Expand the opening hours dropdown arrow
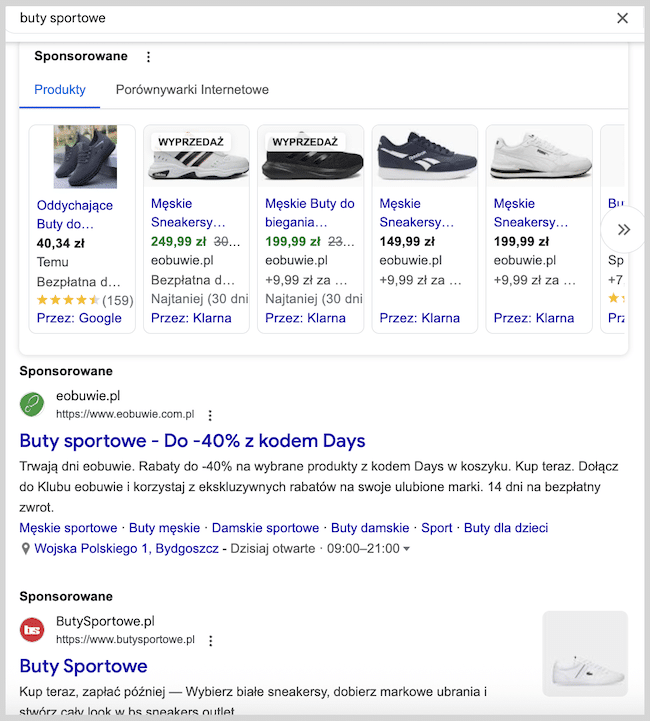The image size is (650, 721). pyautogui.click(x=406, y=549)
